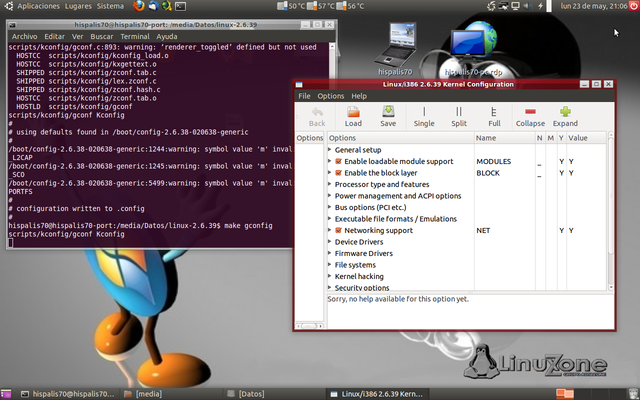Toggle the Enable loadable module support checkbox
The height and width of the screenshot is (400, 640).
coord(338,161)
